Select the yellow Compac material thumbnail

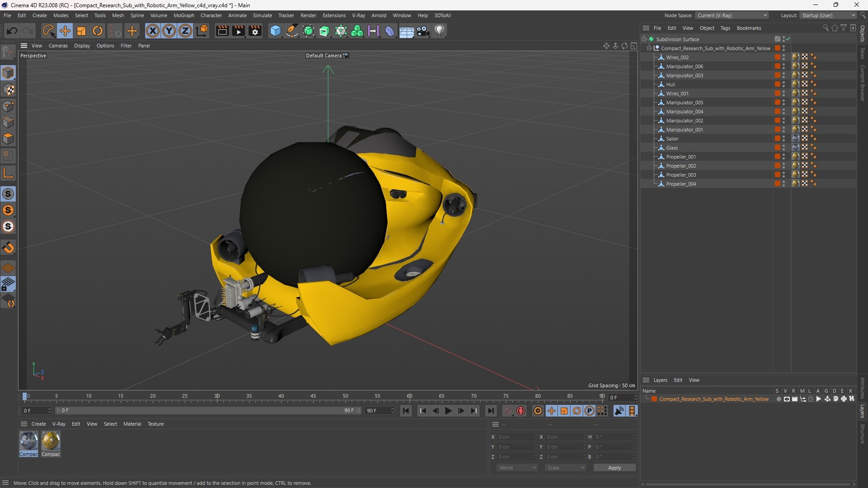(51, 441)
